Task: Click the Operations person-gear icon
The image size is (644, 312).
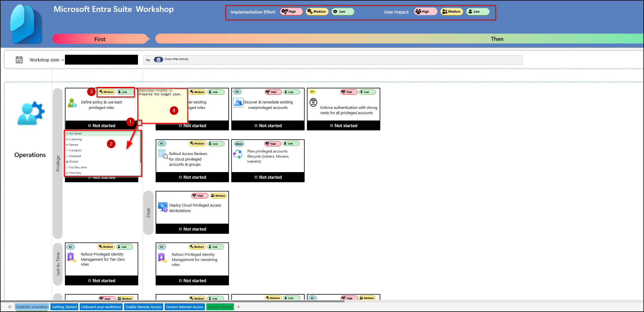Action: click(31, 113)
